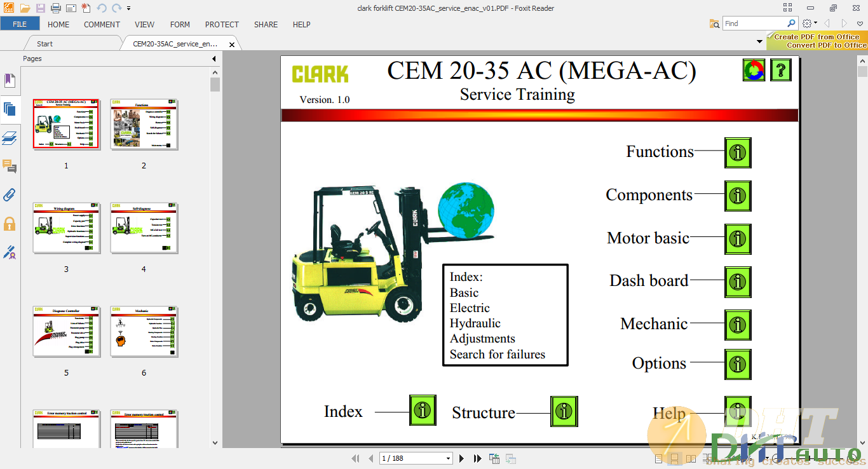The height and width of the screenshot is (469, 868).
Task: Click the previous view icon in status bar
Action: pos(494,458)
